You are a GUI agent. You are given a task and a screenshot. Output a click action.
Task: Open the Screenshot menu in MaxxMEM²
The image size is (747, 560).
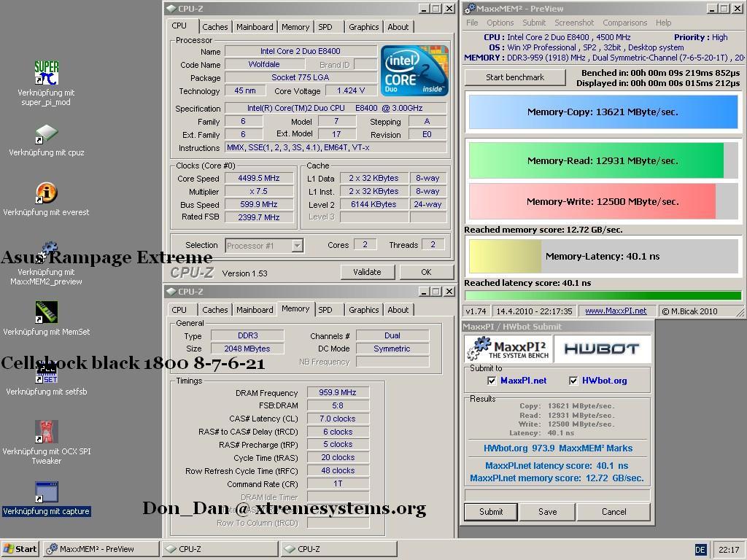tap(574, 23)
